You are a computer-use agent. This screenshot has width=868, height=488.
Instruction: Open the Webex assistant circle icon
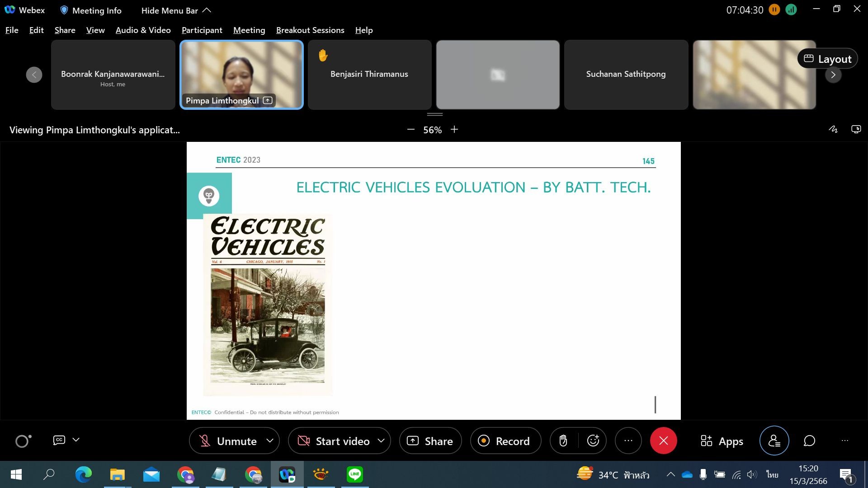(x=23, y=441)
